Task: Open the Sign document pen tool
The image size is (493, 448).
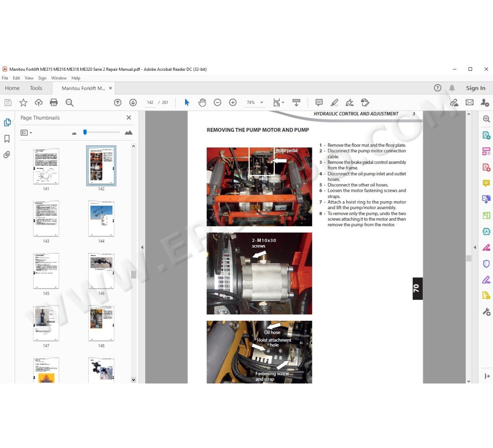Action: [x=349, y=103]
